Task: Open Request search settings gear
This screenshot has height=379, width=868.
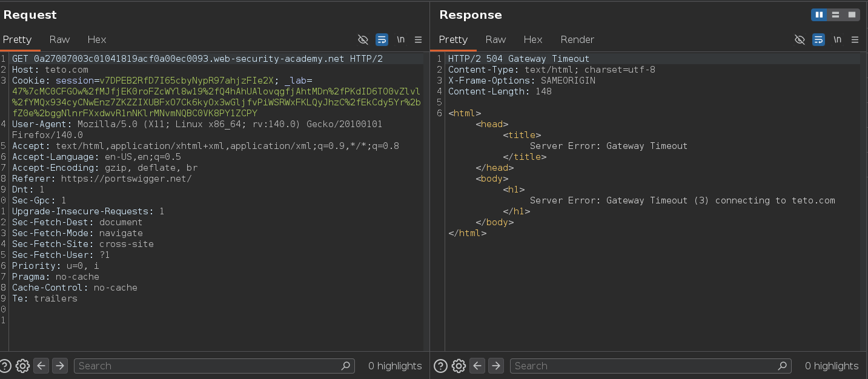Action: coord(23,366)
